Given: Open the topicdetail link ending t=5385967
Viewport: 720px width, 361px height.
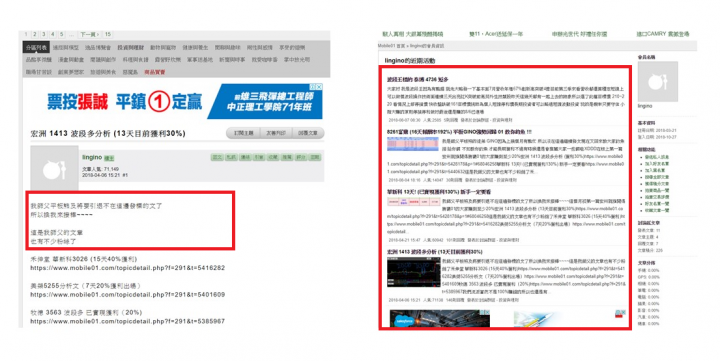Looking at the screenshot, I should tap(128, 321).
